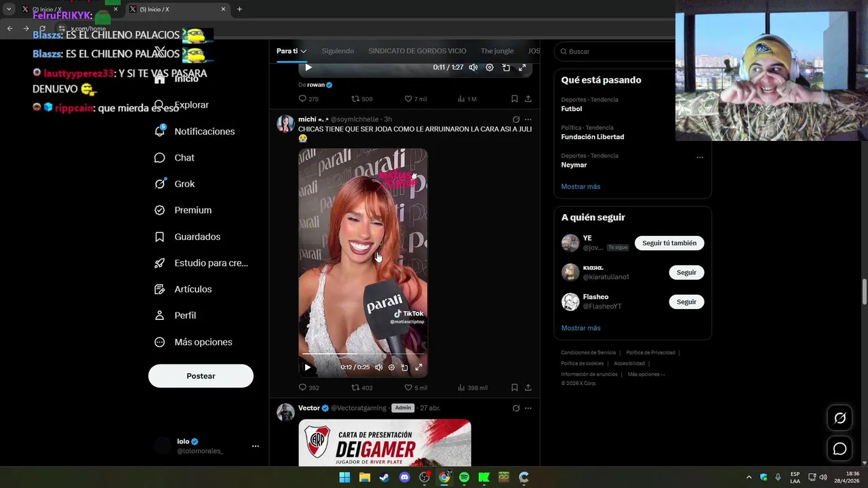Switch to Siguiendo tab

[x=338, y=51]
